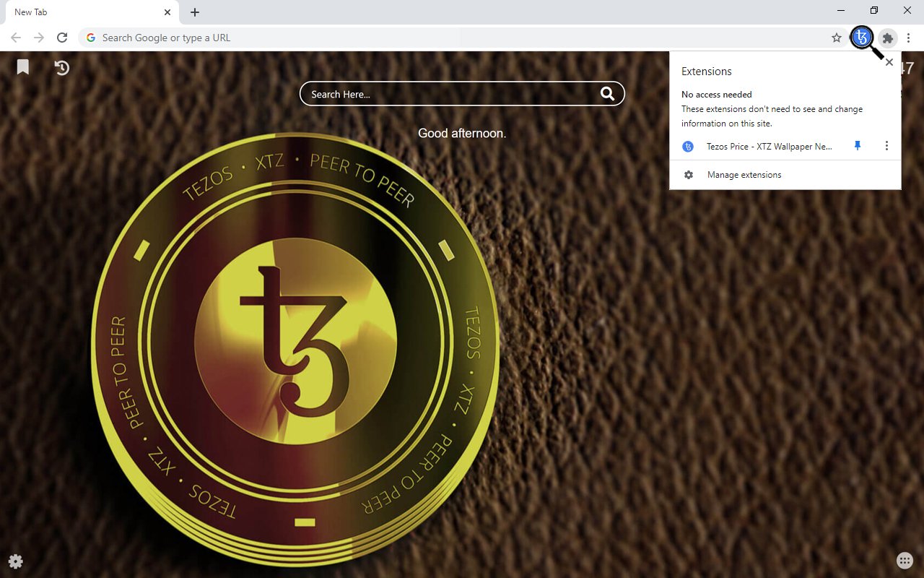Open a new tab with plus button

point(195,12)
